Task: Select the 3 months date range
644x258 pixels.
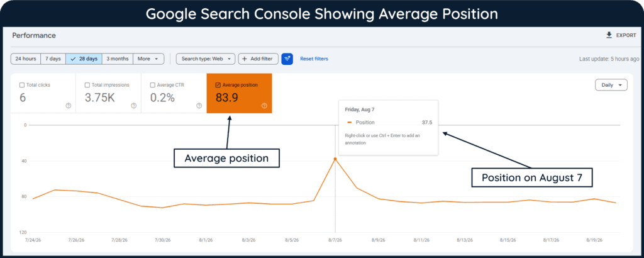Action: tap(118, 59)
